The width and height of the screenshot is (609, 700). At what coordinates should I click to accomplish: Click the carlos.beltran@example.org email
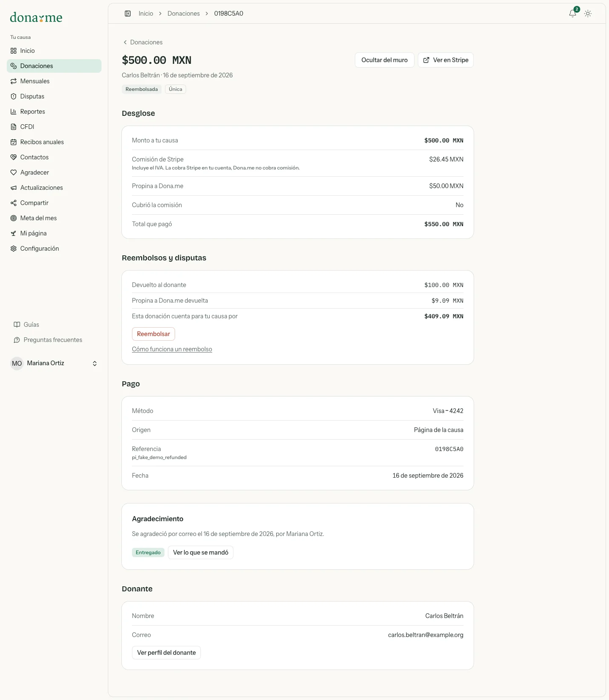425,635
